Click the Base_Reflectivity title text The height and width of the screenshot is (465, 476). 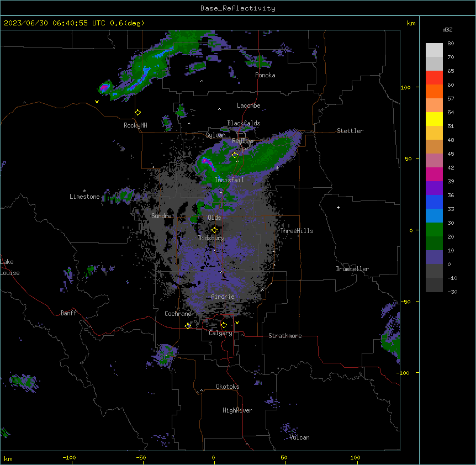click(238, 8)
